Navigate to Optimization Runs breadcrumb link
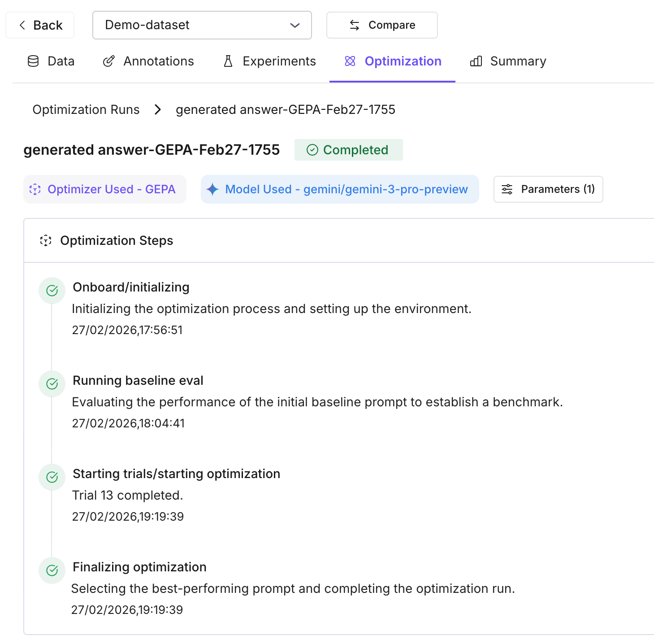 pyautogui.click(x=86, y=110)
